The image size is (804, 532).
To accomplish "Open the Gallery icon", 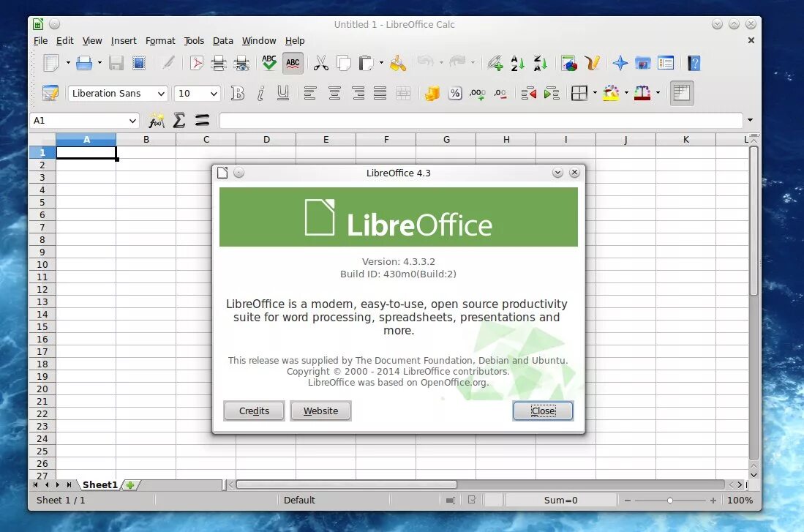I will coord(642,63).
